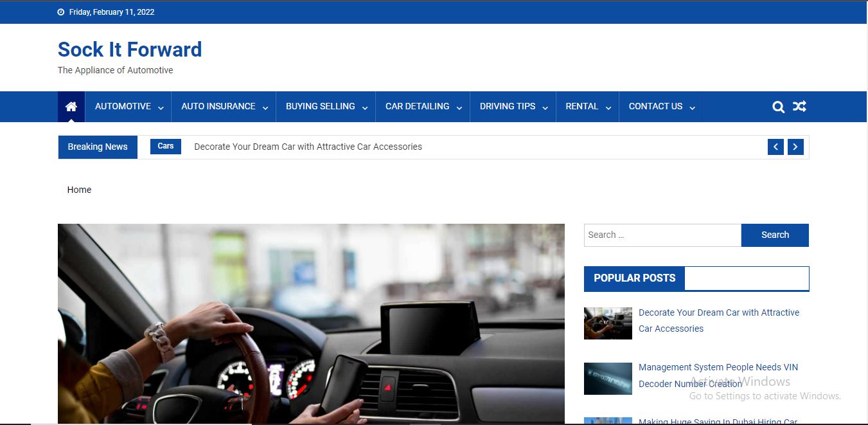Expand the Auto Insurance menu arrow
This screenshot has width=868, height=425.
click(x=265, y=108)
